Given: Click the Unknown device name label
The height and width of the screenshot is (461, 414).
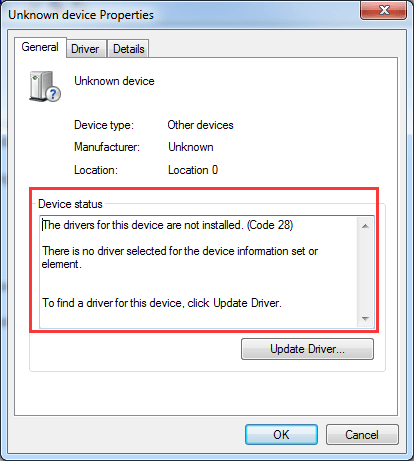Looking at the screenshot, I should tap(114, 81).
